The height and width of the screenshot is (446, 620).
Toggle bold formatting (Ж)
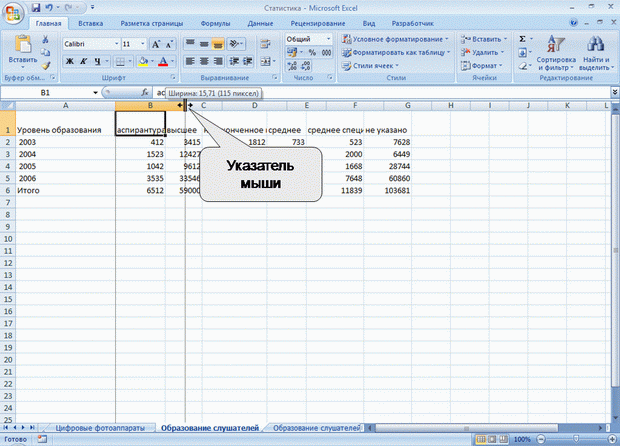(x=70, y=61)
